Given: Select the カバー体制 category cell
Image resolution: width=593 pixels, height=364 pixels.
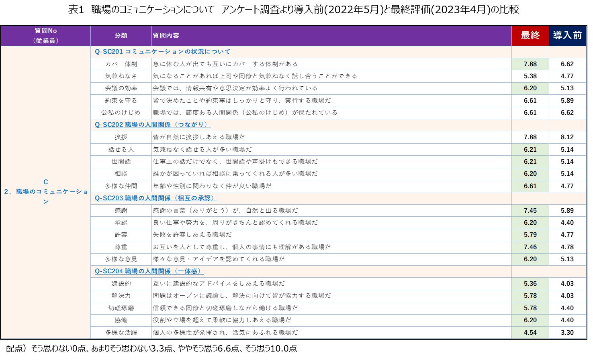Looking at the screenshot, I should tap(121, 64).
